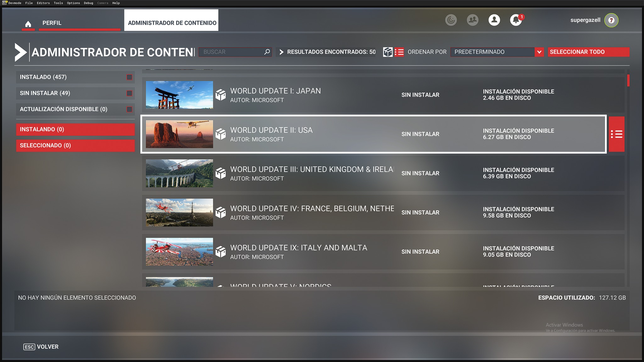Screen dimensions: 644x362
Task: Click the Seleccionar todo button
Action: click(x=589, y=52)
